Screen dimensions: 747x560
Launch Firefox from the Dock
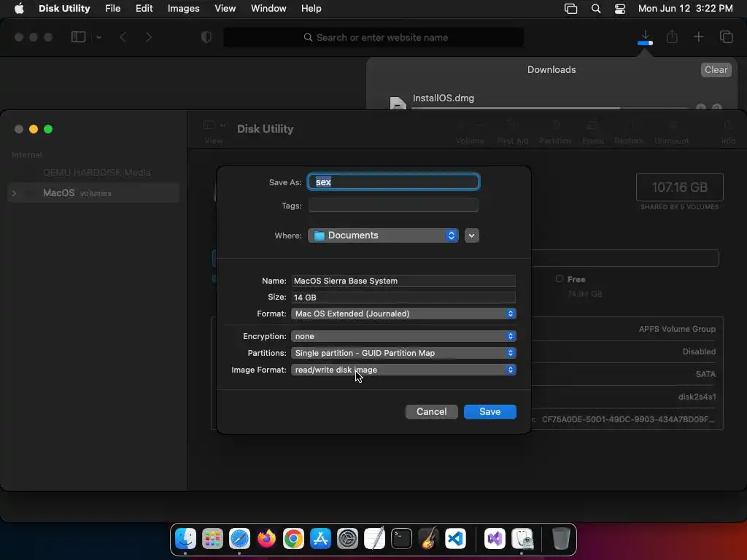(266, 539)
